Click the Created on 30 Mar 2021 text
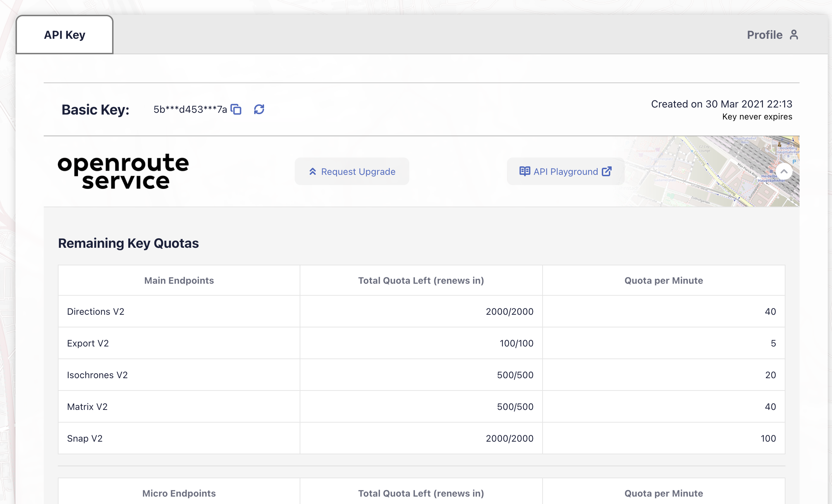Screen dimensions: 832x504 click(722, 104)
